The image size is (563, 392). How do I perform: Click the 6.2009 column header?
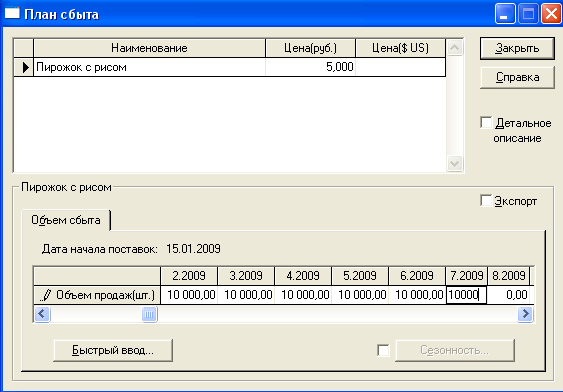coord(417,276)
